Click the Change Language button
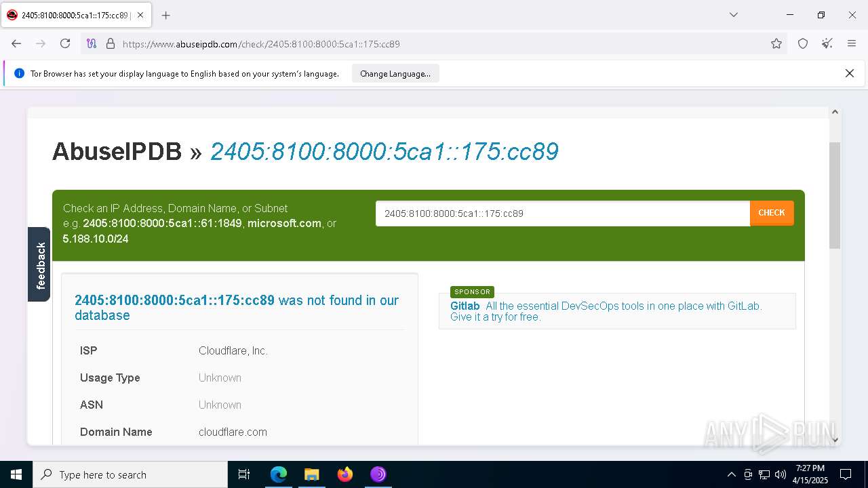This screenshot has height=488, width=868. tap(395, 74)
